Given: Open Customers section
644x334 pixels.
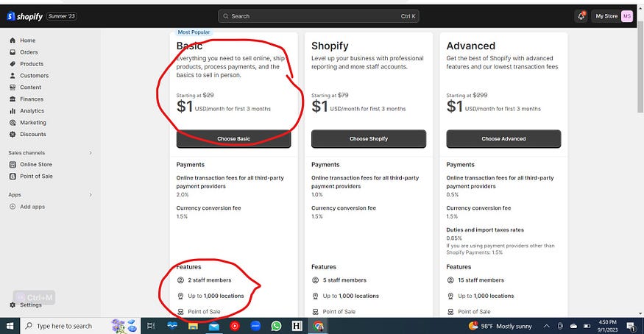Looking at the screenshot, I should click(x=34, y=76).
